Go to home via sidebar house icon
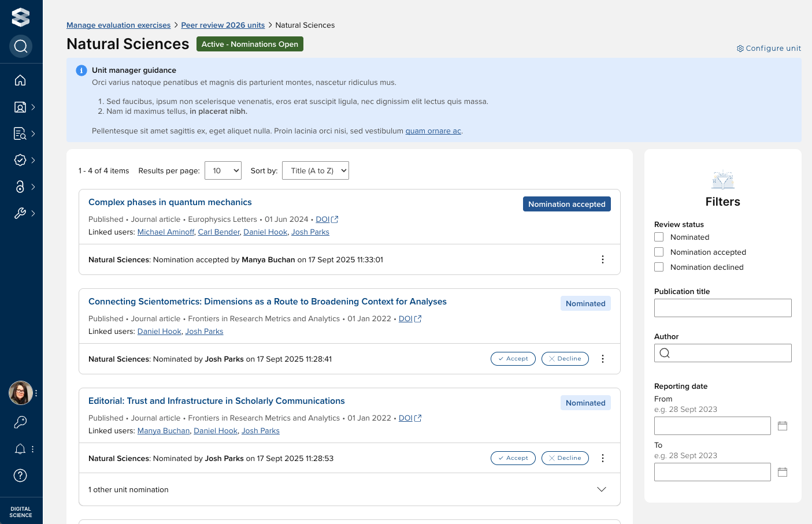This screenshot has height=524, width=812. 20,80
